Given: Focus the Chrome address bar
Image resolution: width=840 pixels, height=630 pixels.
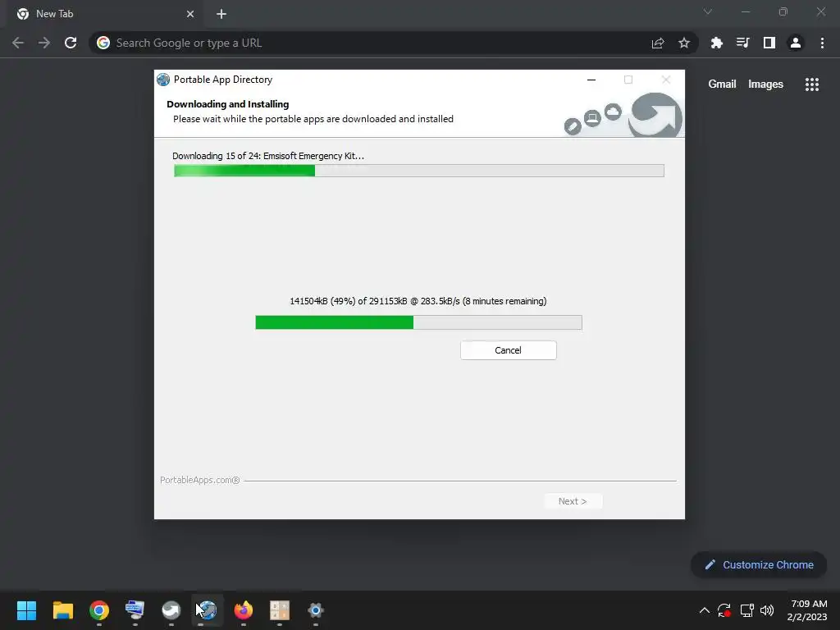Looking at the screenshot, I should [375, 43].
